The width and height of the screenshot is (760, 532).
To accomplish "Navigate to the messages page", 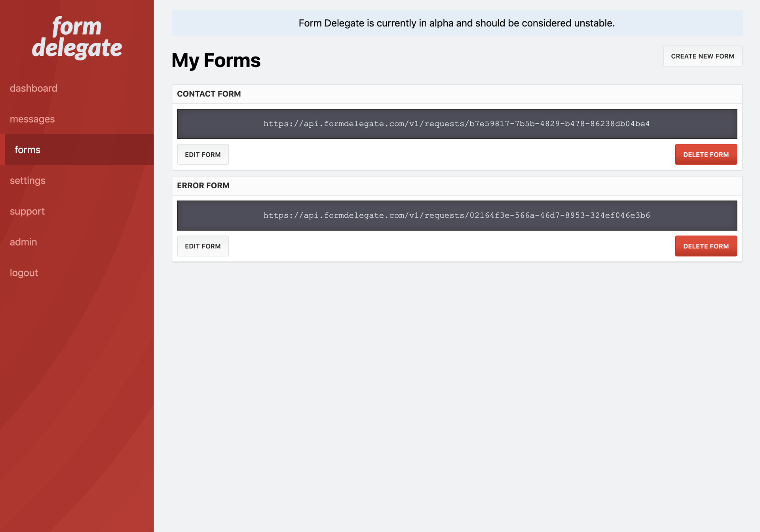I will [32, 119].
